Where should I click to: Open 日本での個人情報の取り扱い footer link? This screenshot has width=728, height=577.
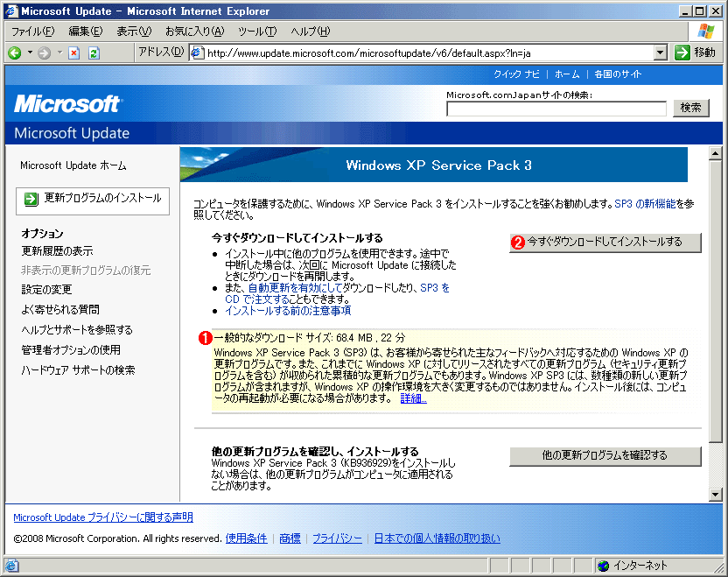[x=437, y=538]
